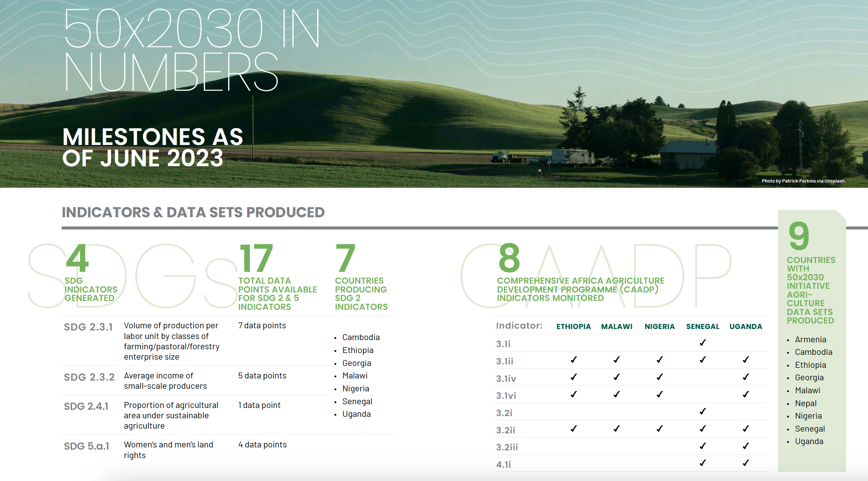
Task: Click Malawi's checkmark in row 3.1iv
Action: pos(617,377)
